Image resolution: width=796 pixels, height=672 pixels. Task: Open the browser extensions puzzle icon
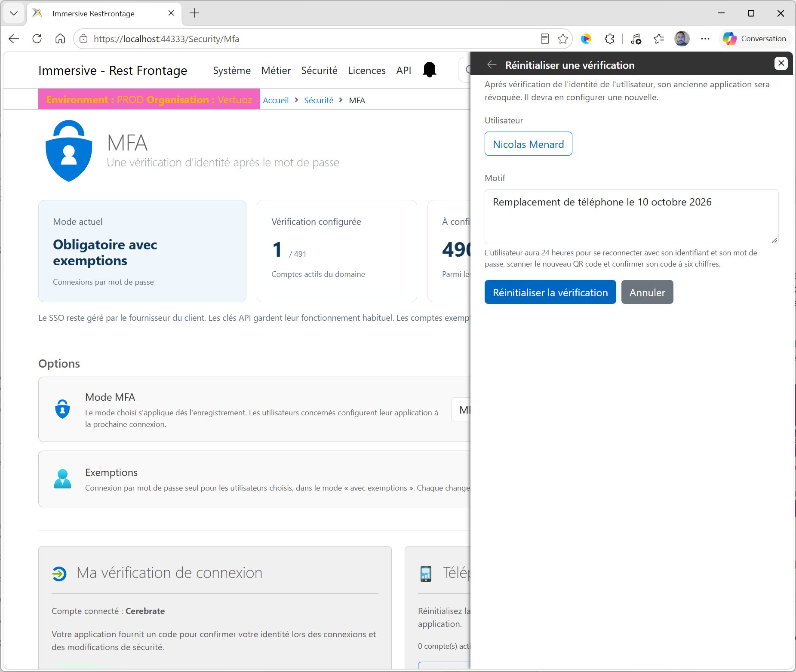pyautogui.click(x=609, y=39)
